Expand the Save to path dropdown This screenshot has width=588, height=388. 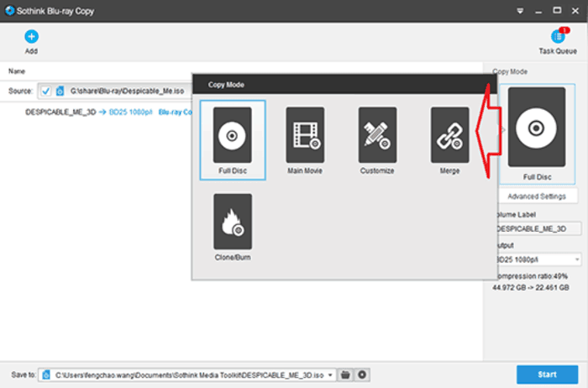pos(330,375)
